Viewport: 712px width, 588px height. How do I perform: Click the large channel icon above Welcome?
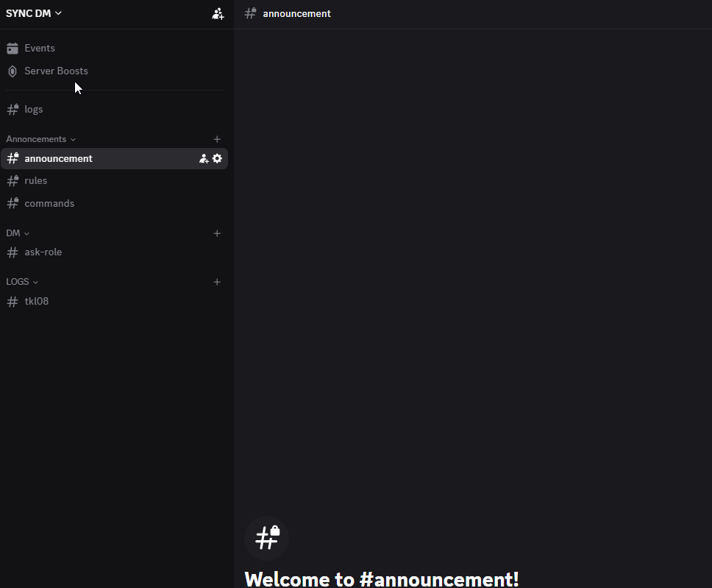click(x=266, y=538)
